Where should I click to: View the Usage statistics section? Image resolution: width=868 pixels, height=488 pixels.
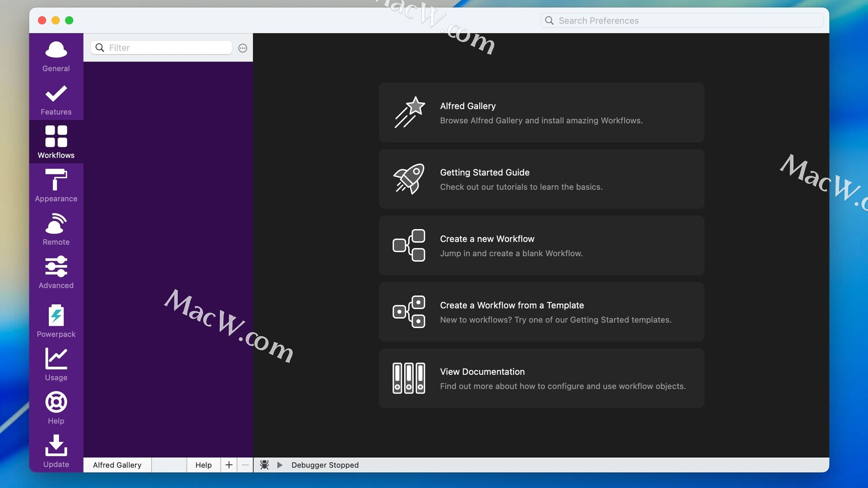coord(56,364)
